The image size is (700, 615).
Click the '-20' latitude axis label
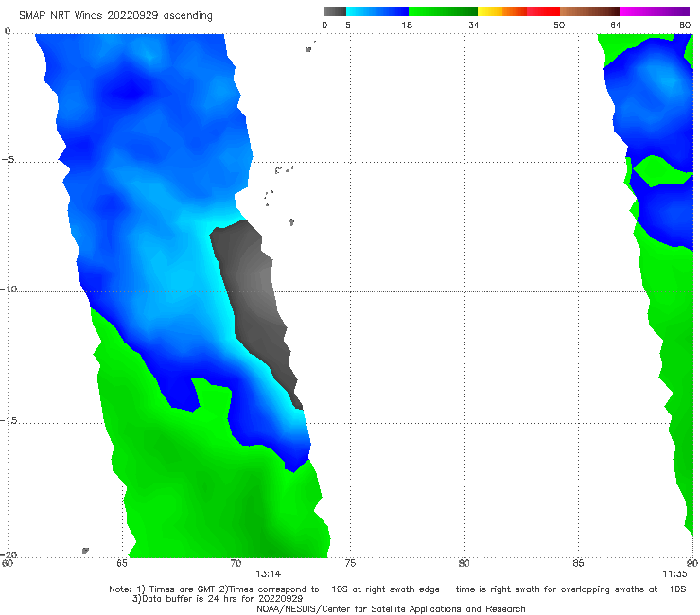coord(9,554)
